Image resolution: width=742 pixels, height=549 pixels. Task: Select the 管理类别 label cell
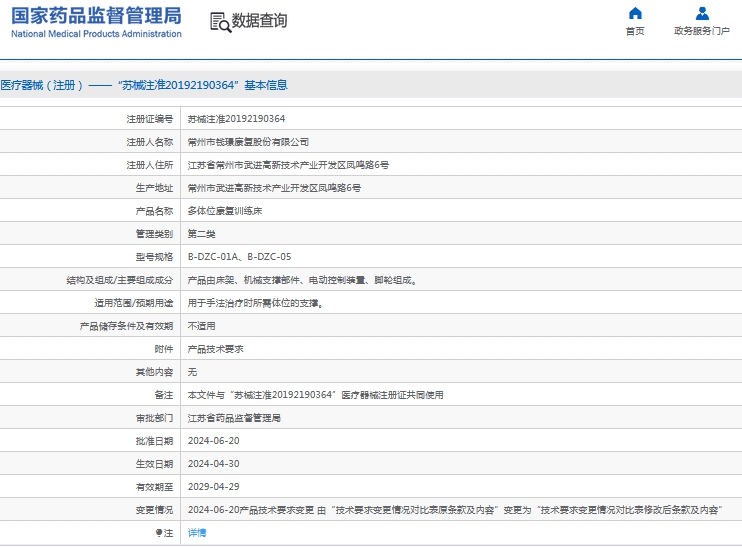click(x=154, y=234)
